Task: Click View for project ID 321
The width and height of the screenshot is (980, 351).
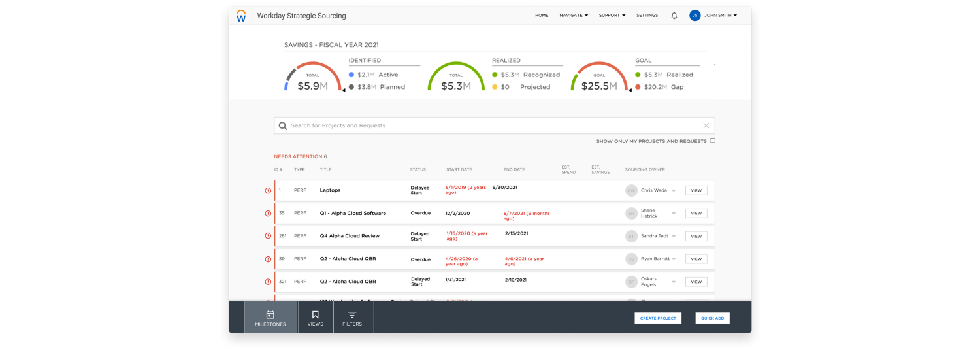Action: 696,282
